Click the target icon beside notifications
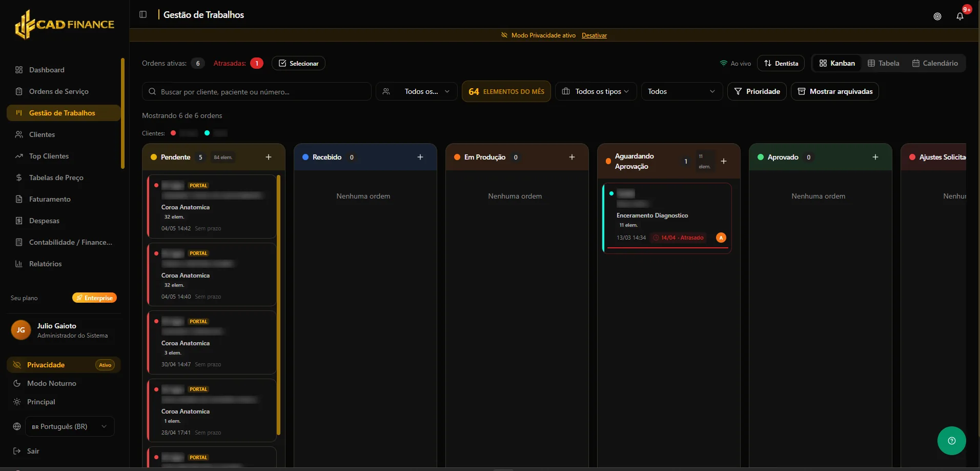 tap(937, 16)
